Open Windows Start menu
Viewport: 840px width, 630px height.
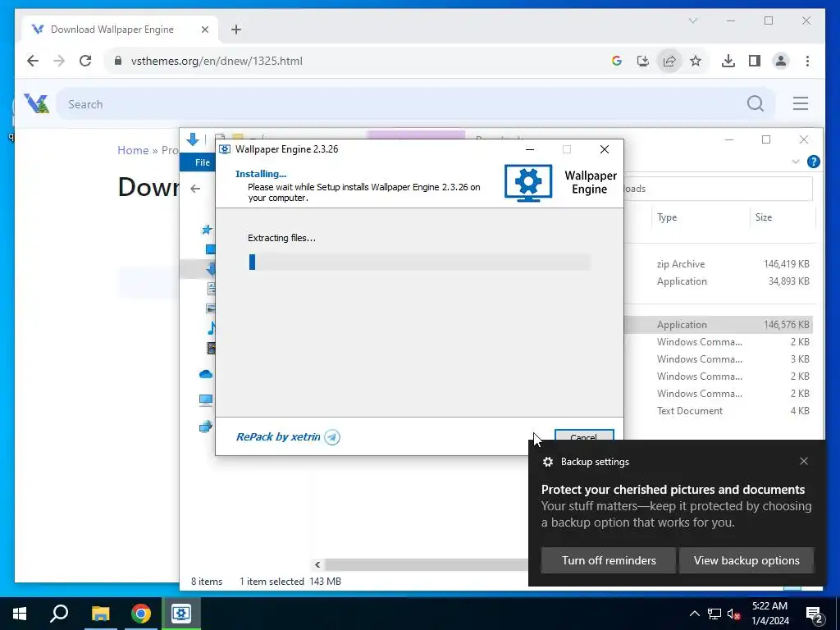point(20,614)
